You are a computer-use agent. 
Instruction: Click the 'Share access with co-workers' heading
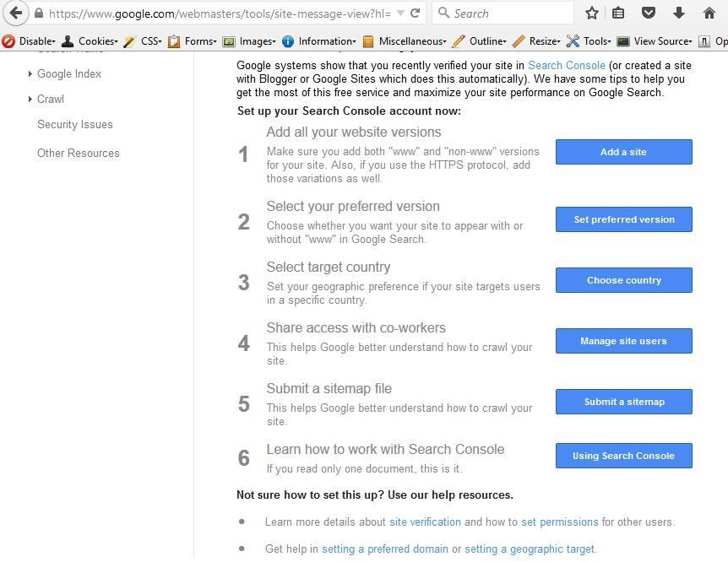356,327
